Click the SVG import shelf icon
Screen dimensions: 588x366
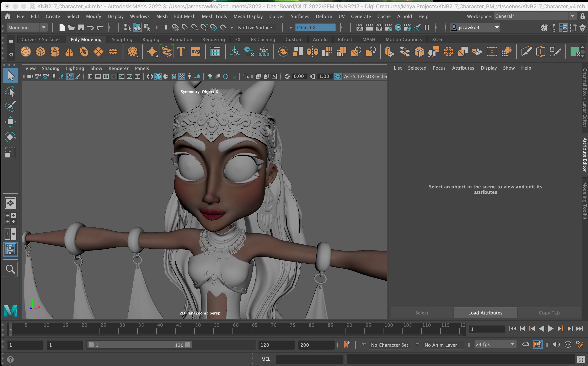click(196, 52)
